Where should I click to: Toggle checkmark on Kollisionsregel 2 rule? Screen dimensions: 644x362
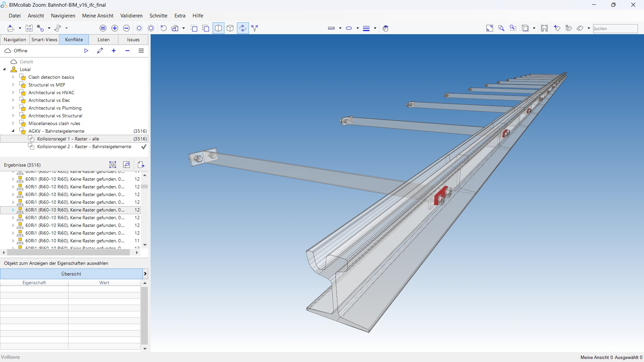[144, 147]
